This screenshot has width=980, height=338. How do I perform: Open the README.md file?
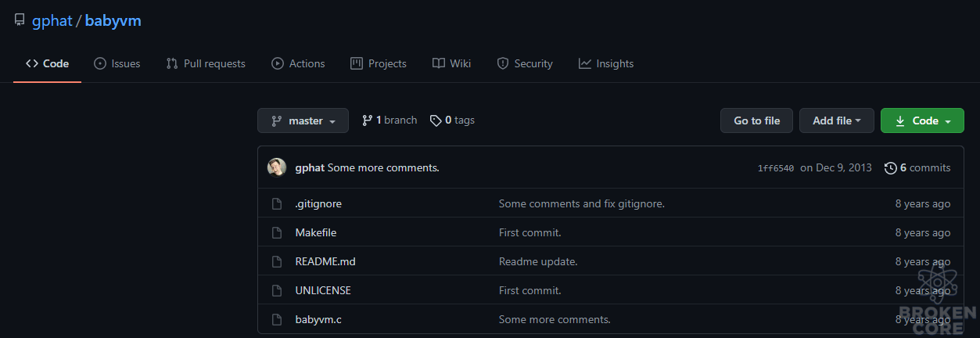[x=325, y=261]
